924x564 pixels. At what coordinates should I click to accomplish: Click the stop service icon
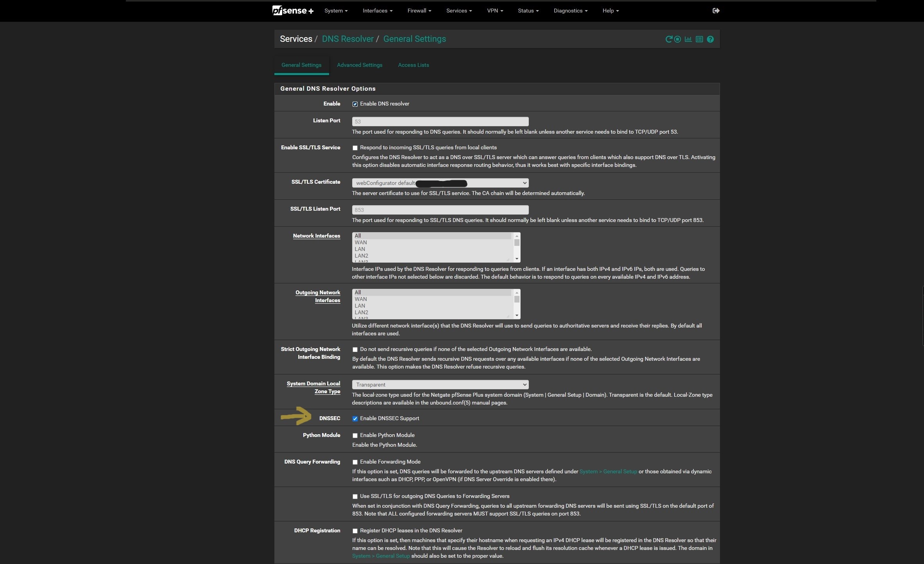coord(678,39)
